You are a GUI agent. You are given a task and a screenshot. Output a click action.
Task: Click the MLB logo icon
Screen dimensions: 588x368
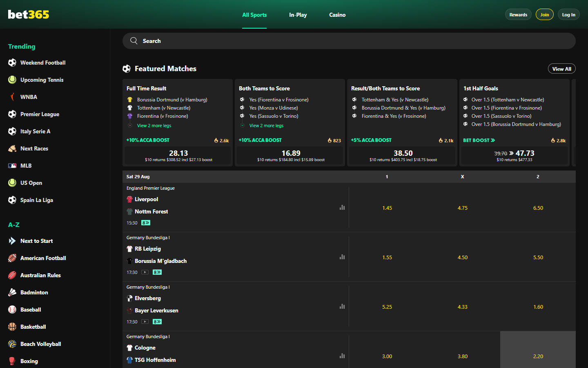point(12,166)
